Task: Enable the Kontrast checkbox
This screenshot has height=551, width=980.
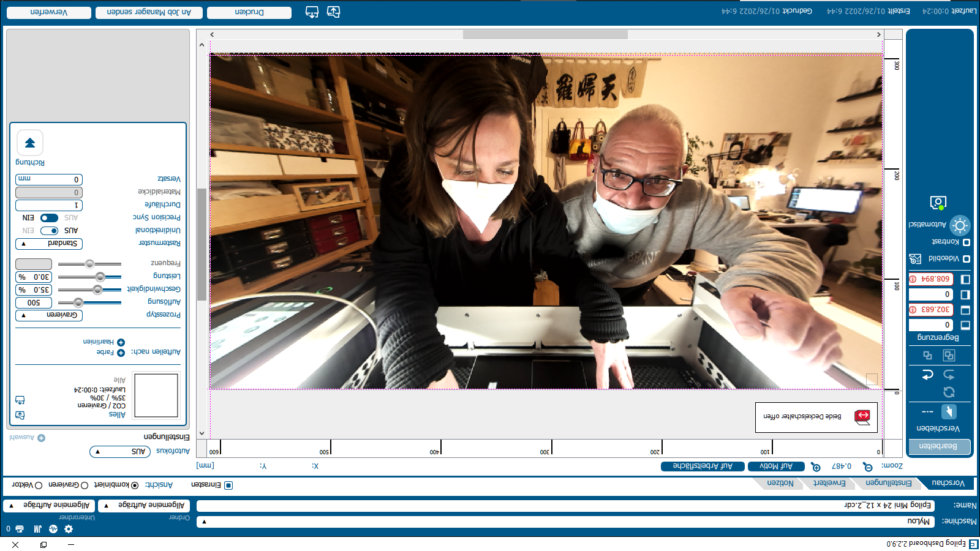Action: (x=967, y=242)
